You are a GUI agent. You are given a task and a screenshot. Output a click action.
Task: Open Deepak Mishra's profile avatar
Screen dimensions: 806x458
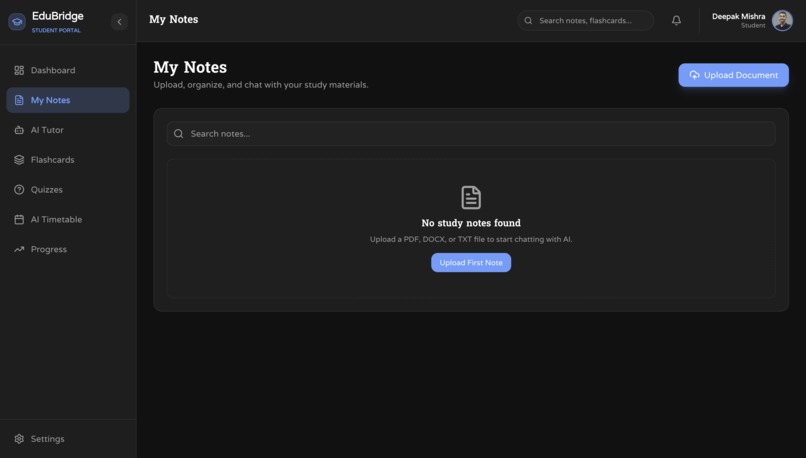782,21
